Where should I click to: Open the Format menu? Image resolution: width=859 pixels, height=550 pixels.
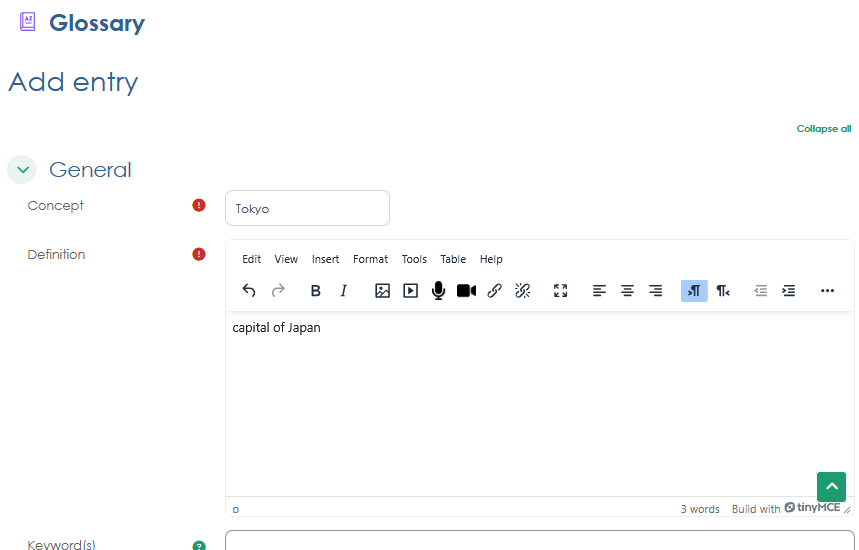[x=370, y=259]
